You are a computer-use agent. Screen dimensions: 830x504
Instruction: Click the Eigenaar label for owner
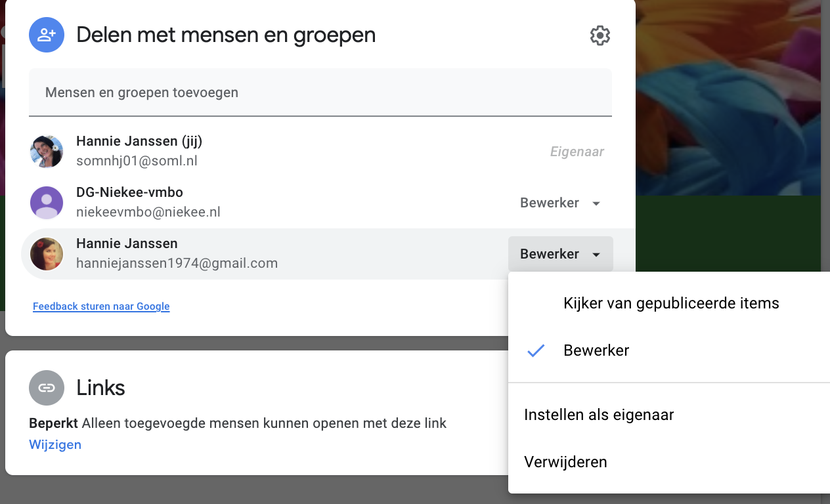577,152
